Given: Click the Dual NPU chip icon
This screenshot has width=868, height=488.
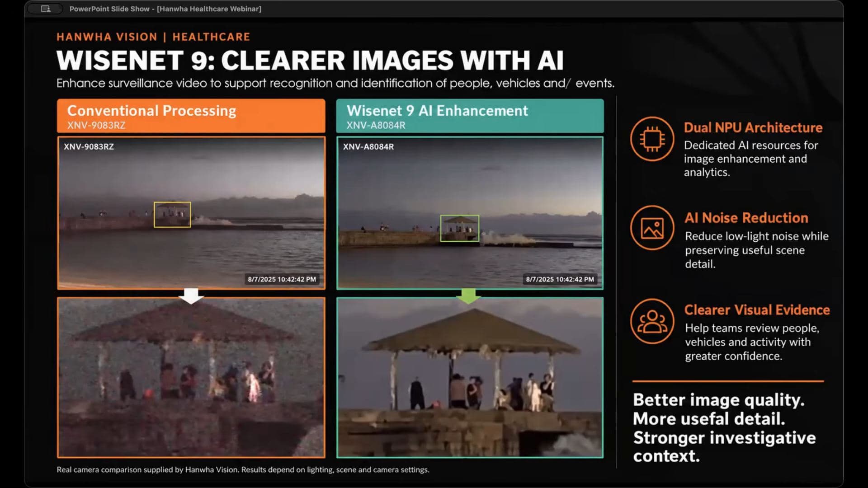Looking at the screenshot, I should pos(652,139).
